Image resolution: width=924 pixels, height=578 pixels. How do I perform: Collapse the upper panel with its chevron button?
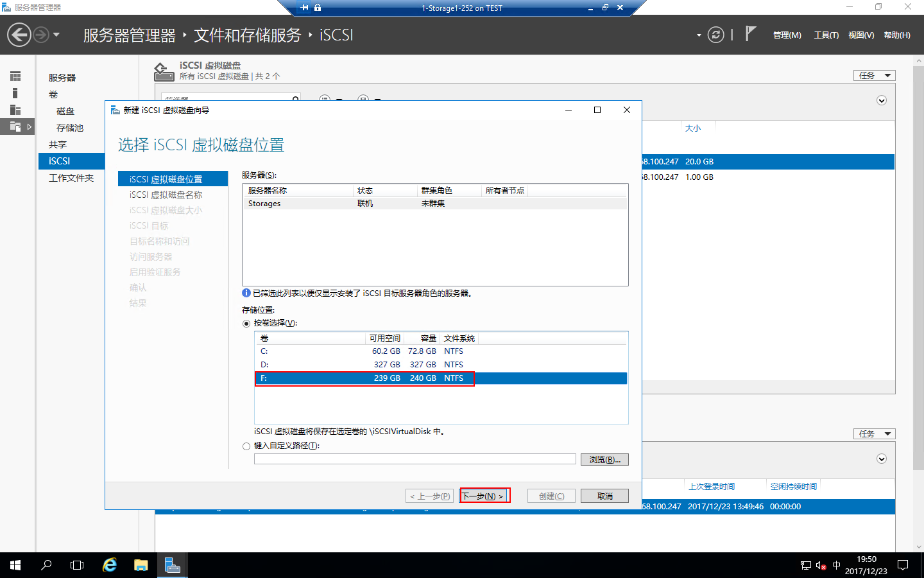(882, 100)
